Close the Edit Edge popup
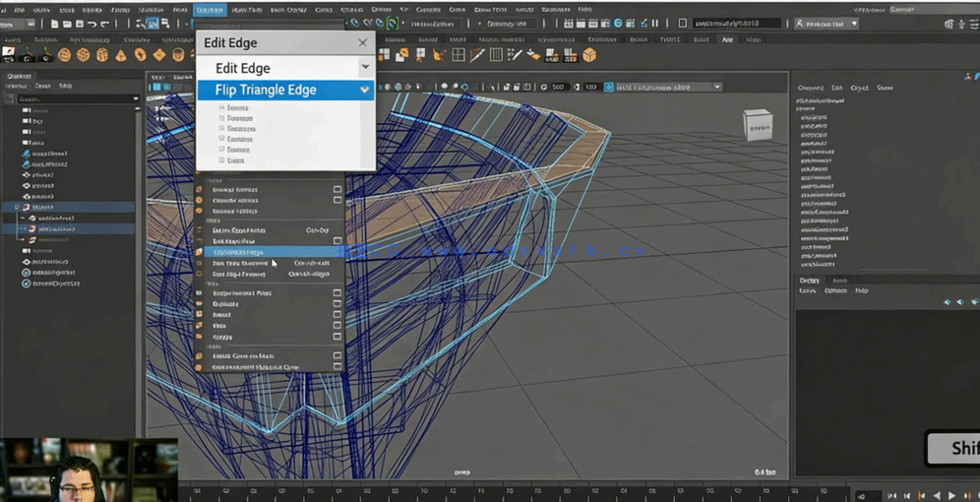This screenshot has width=980, height=502. (x=362, y=43)
